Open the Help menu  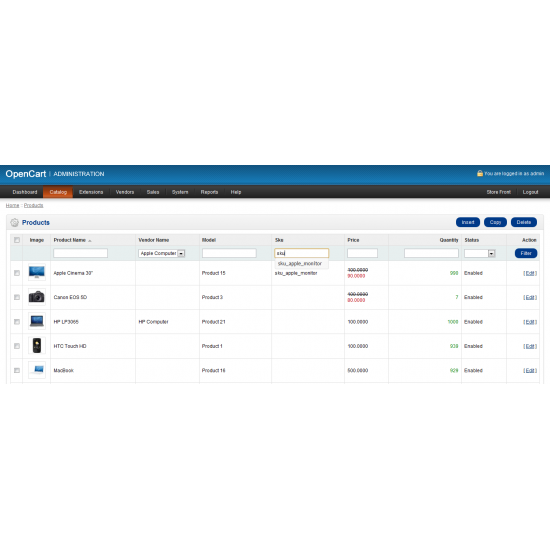pyautogui.click(x=236, y=192)
